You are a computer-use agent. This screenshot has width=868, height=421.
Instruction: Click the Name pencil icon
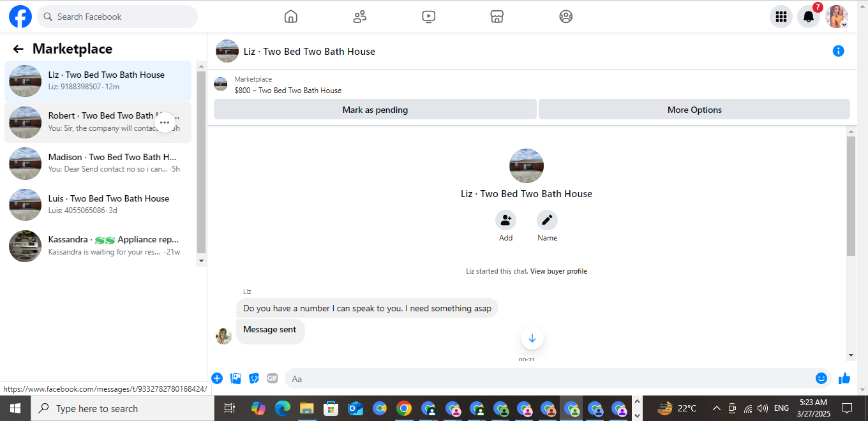[547, 220]
